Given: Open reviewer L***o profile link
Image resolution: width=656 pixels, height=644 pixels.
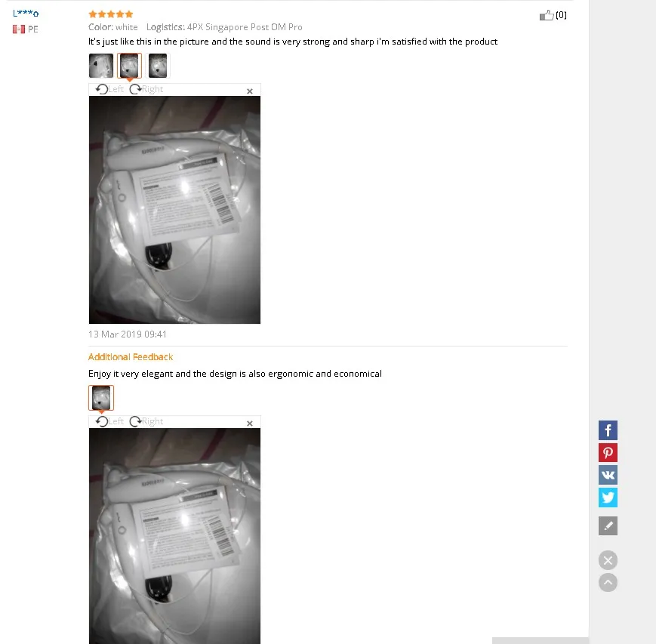Looking at the screenshot, I should click(26, 13).
